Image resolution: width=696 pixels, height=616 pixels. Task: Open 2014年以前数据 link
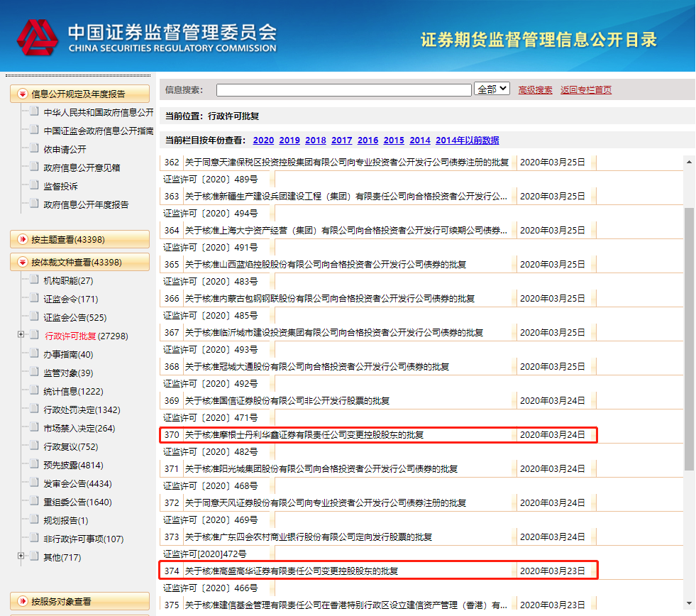tap(468, 141)
